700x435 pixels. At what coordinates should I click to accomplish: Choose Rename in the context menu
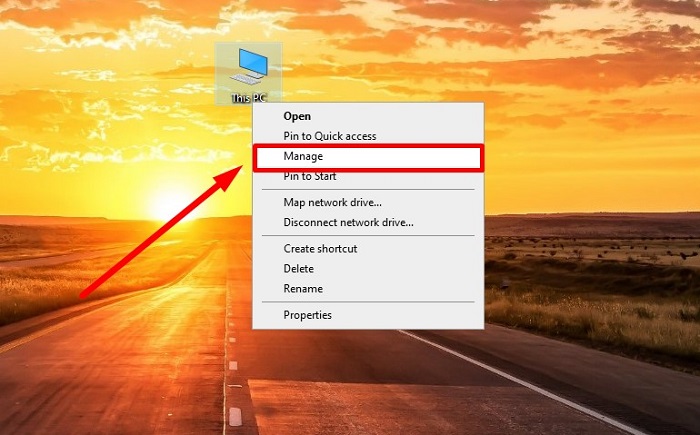[x=303, y=289]
